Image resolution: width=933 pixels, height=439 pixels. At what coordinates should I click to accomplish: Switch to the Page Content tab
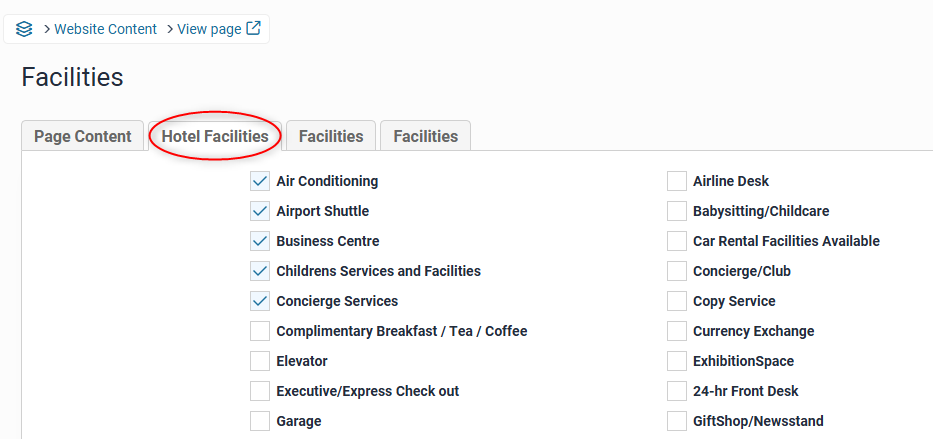pyautogui.click(x=83, y=136)
